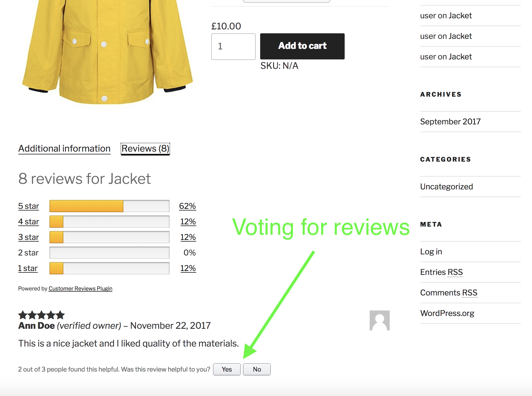Vote No on review helpfulness
The width and height of the screenshot is (532, 396).
[257, 369]
